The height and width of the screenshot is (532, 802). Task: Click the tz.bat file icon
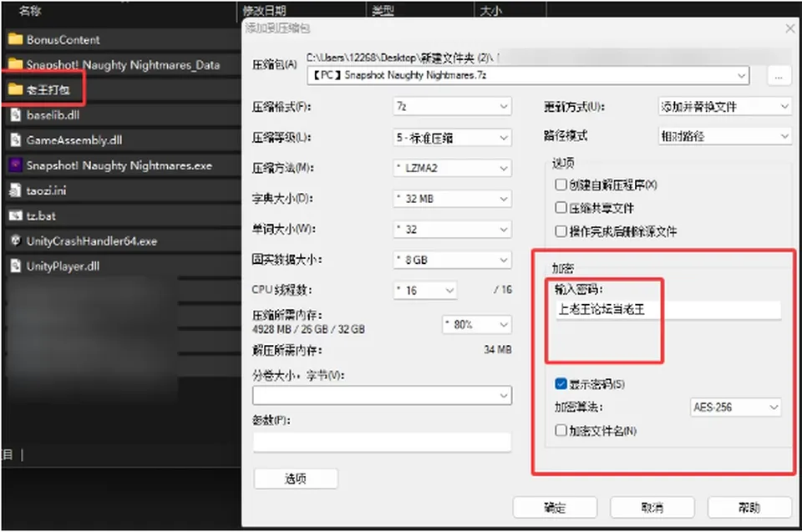[x=15, y=215]
